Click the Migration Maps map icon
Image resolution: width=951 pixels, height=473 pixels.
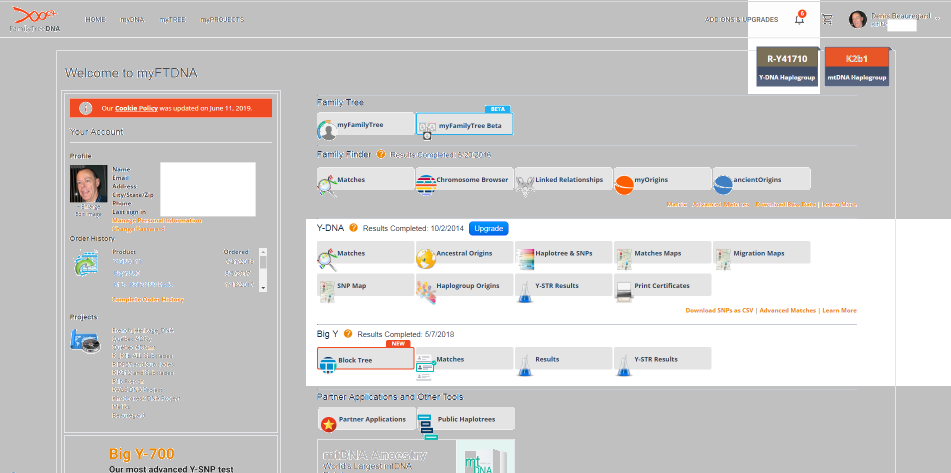[x=722, y=259]
